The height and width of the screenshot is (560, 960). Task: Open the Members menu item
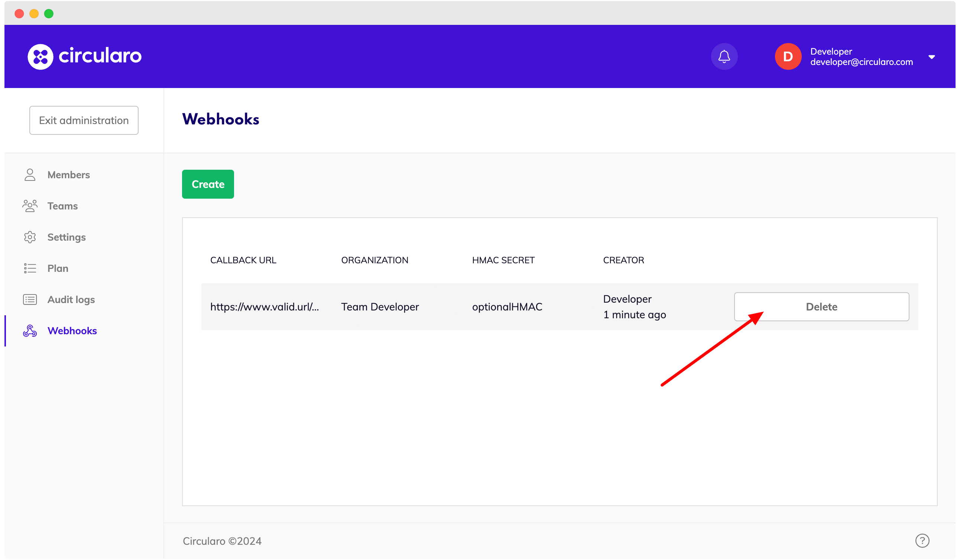pyautogui.click(x=69, y=175)
